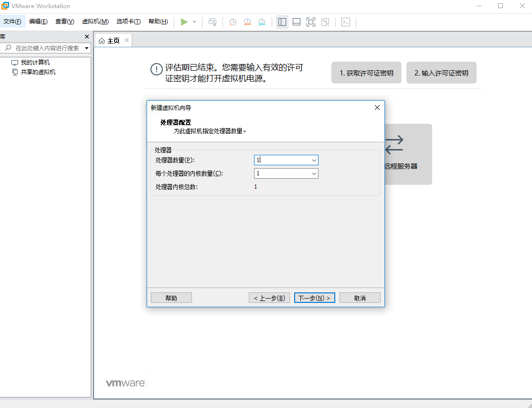Image resolution: width=532 pixels, height=408 pixels.
Task: Cancel the wizard with 取消
Action: click(360, 298)
